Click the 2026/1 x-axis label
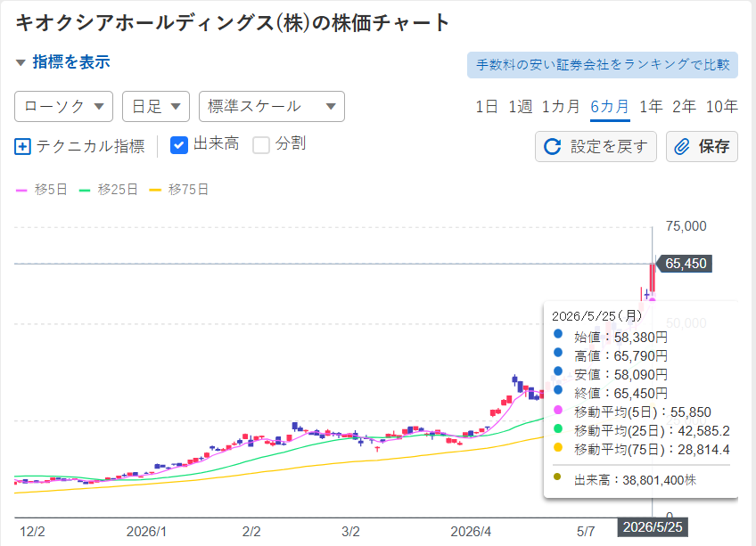 146,532
